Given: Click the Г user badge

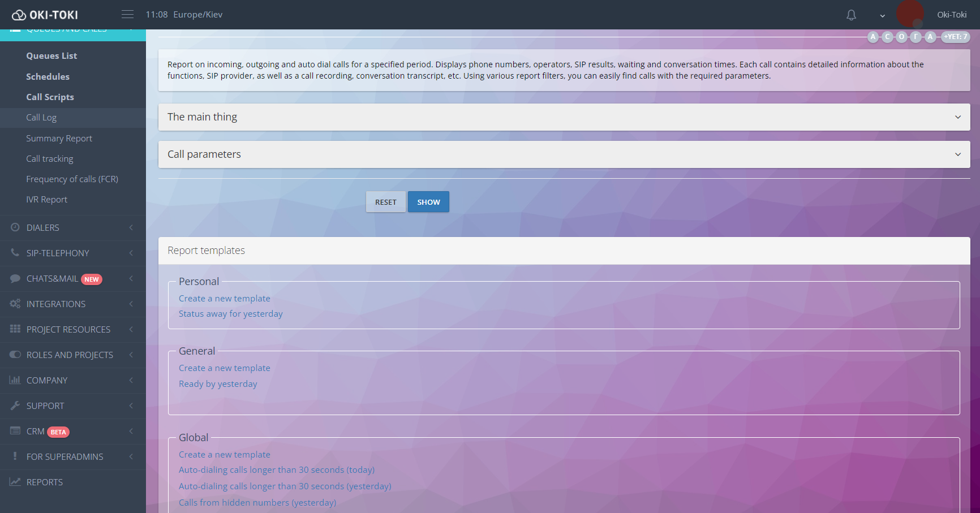Looking at the screenshot, I should coord(915,37).
